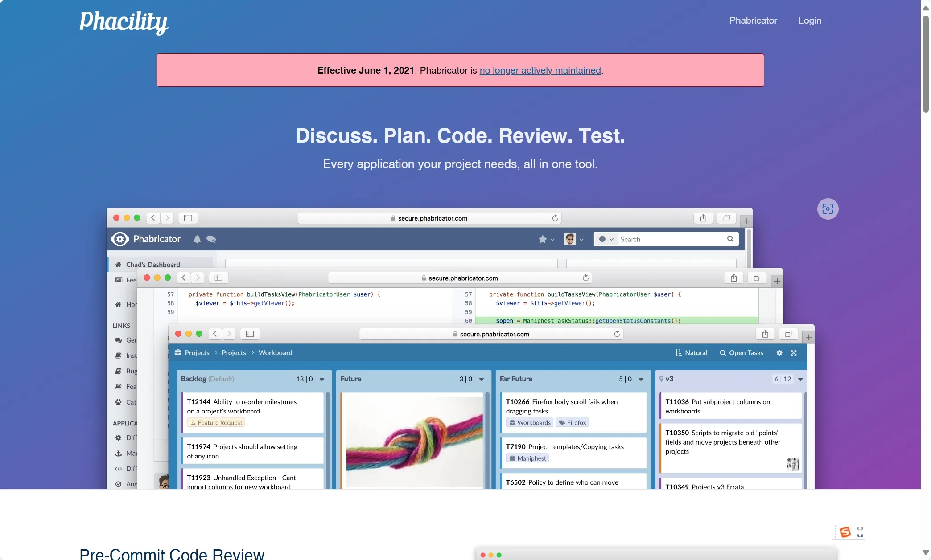Click the reload icon in the front Safari window

[617, 334]
